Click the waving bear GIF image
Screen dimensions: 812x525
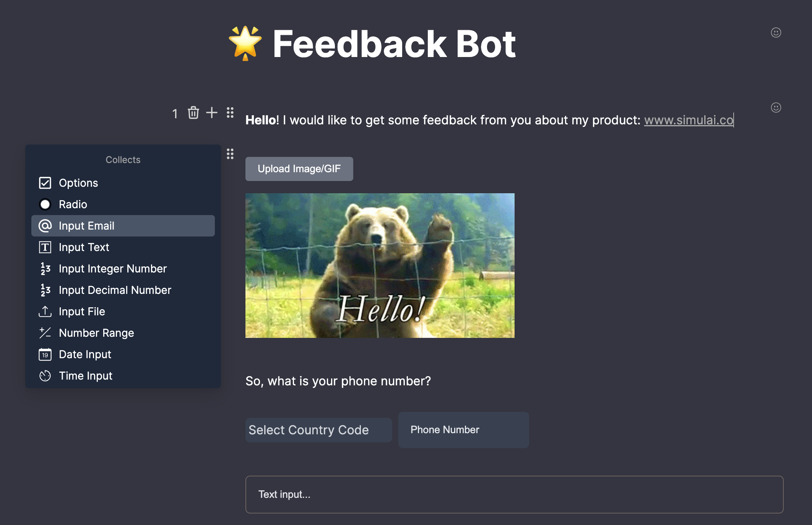pos(380,265)
